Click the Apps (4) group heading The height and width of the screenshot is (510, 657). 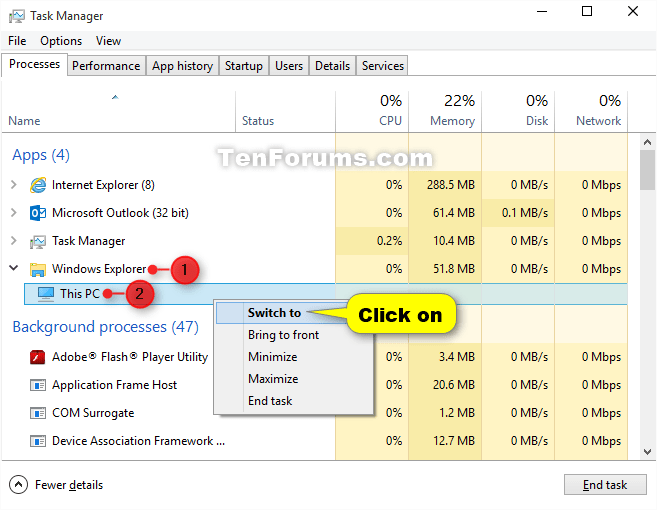coord(41,155)
